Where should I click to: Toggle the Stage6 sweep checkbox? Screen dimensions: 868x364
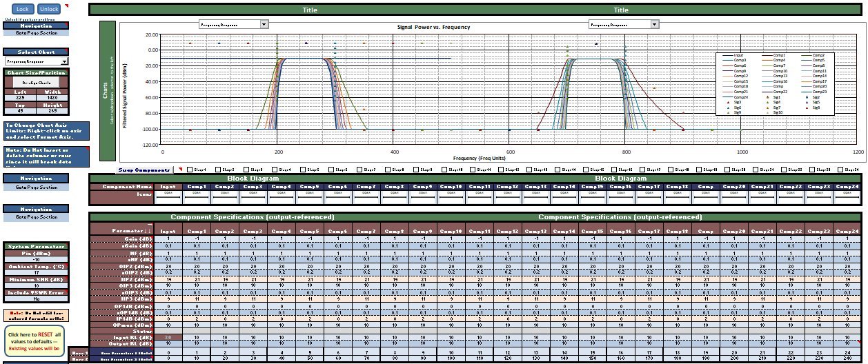click(332, 170)
